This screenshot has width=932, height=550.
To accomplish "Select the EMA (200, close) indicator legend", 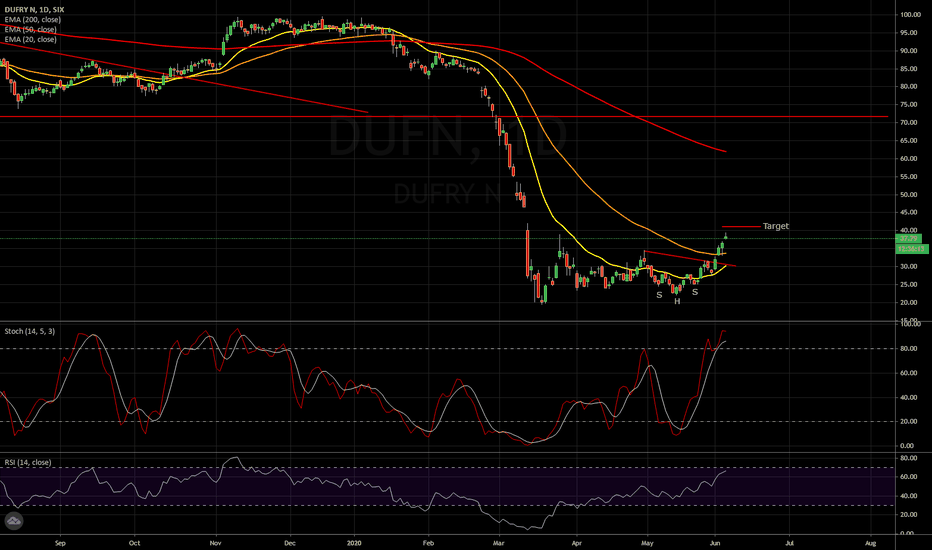I will pyautogui.click(x=33, y=20).
